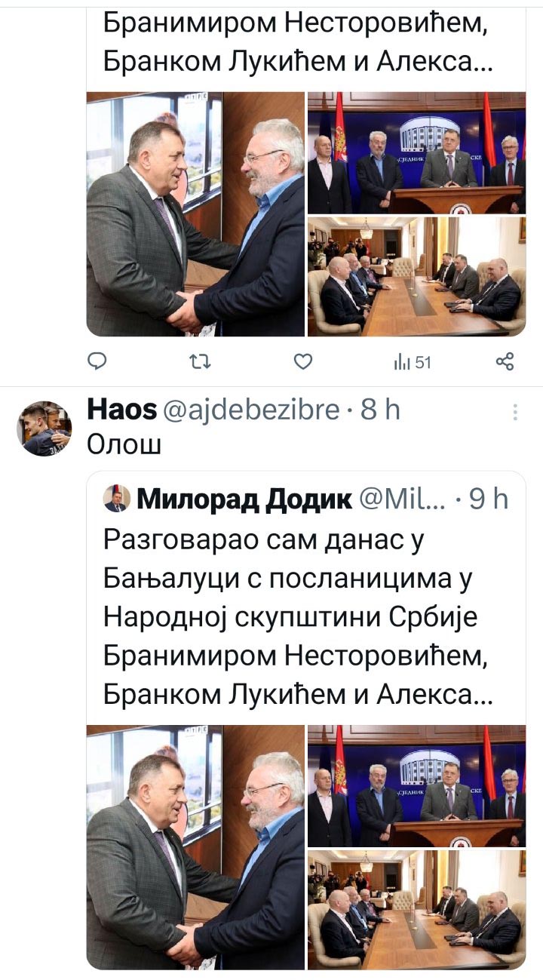View lower handshake photo in quoted tweet

195,846
